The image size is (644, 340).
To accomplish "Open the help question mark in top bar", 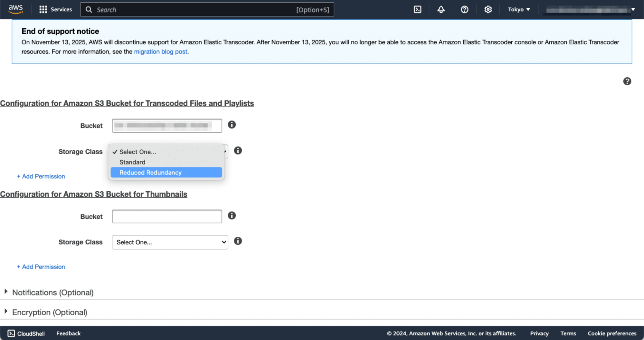I will 464,10.
